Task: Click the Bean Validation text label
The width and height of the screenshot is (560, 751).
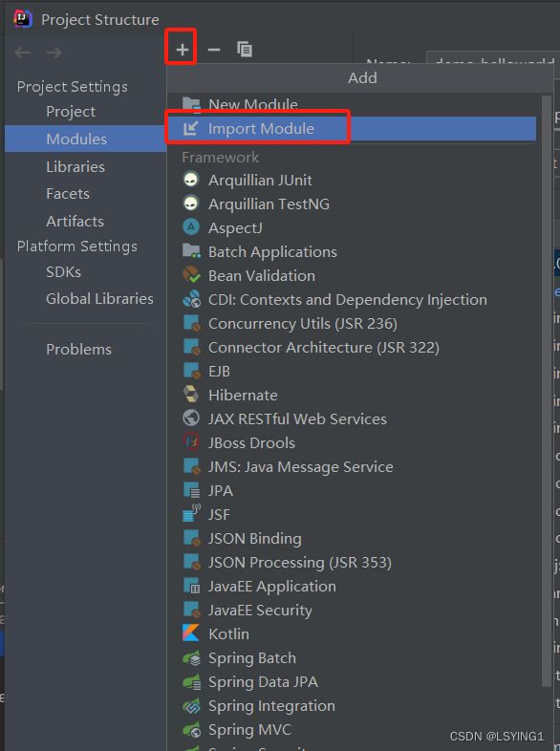Action: tap(262, 276)
